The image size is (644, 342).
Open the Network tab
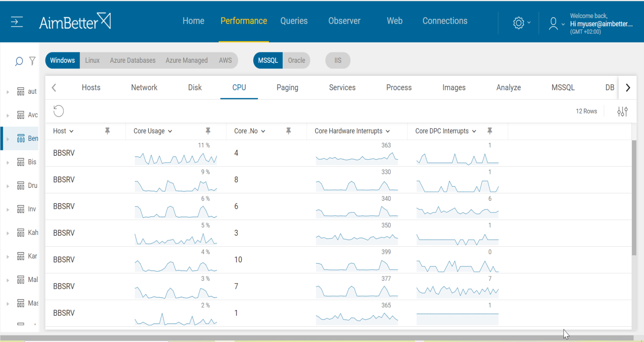click(144, 87)
